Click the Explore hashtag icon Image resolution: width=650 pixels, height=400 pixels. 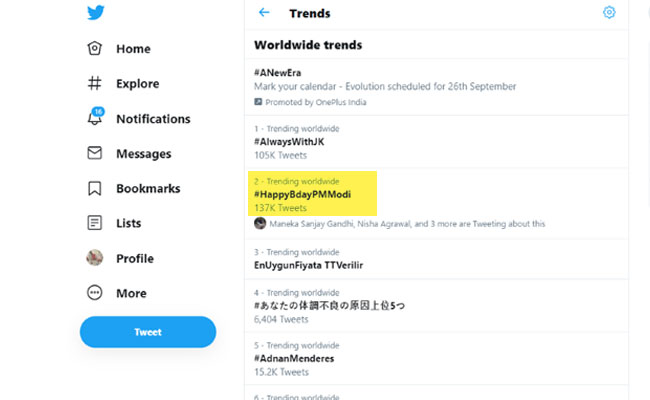[x=95, y=84]
